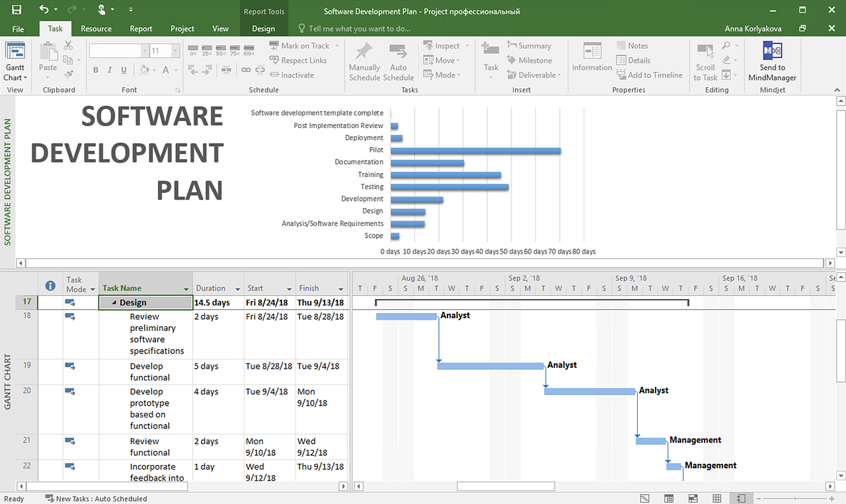Viewport: 846px width, 504px height.
Task: Click the zoom slider in status bar
Action: click(x=795, y=498)
